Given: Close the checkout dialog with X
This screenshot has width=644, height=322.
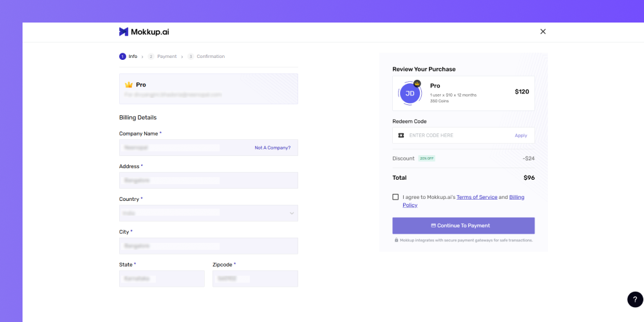Looking at the screenshot, I should (x=543, y=32).
